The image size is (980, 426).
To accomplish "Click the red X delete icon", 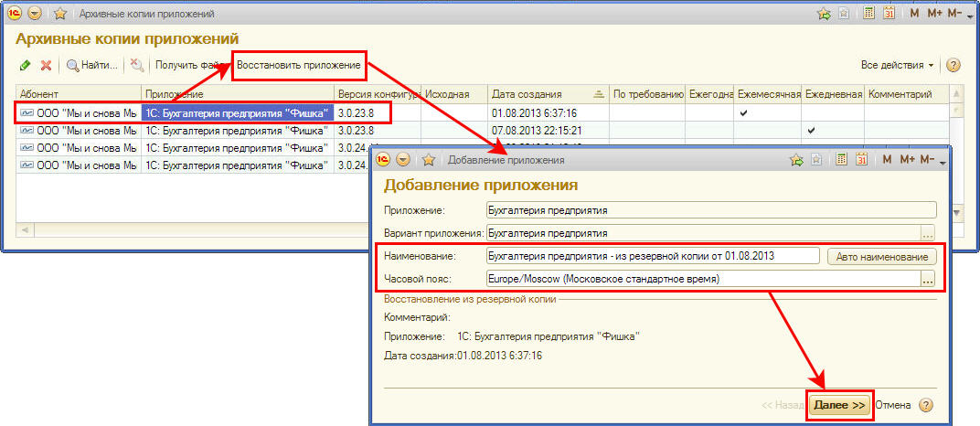I will point(46,66).
